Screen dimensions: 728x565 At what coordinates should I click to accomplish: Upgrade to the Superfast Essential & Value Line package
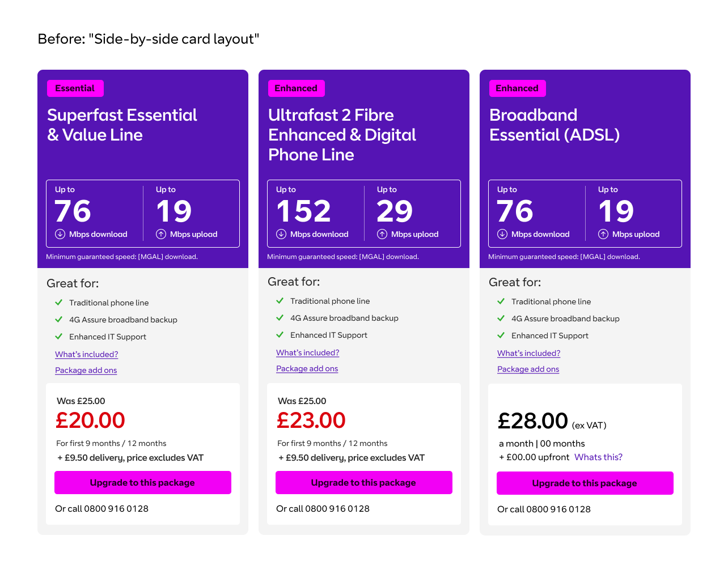(142, 483)
